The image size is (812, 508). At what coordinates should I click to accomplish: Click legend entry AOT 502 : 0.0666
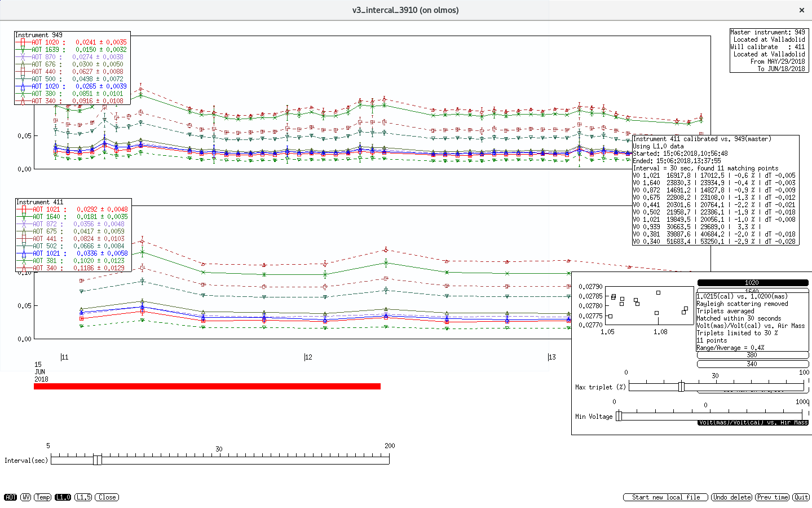click(73, 246)
